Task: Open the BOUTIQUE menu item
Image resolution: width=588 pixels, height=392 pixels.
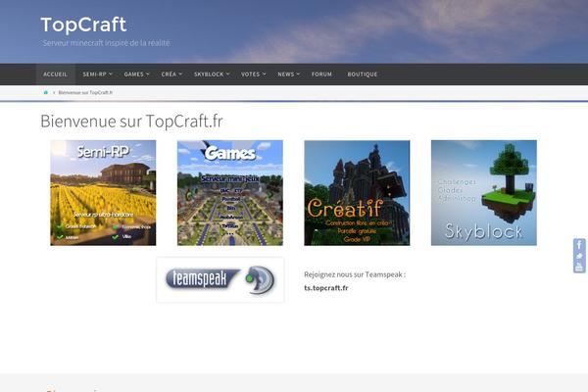Action: [x=363, y=74]
